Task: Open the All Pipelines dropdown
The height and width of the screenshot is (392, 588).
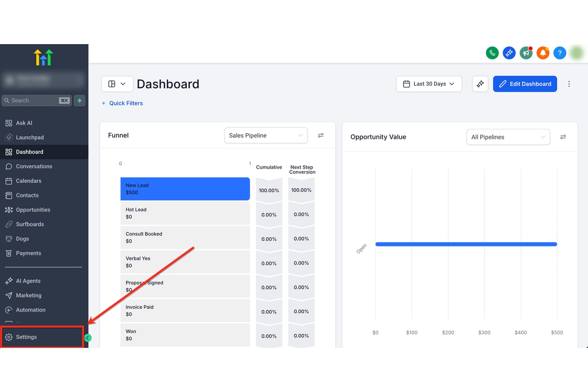Action: [x=508, y=137]
